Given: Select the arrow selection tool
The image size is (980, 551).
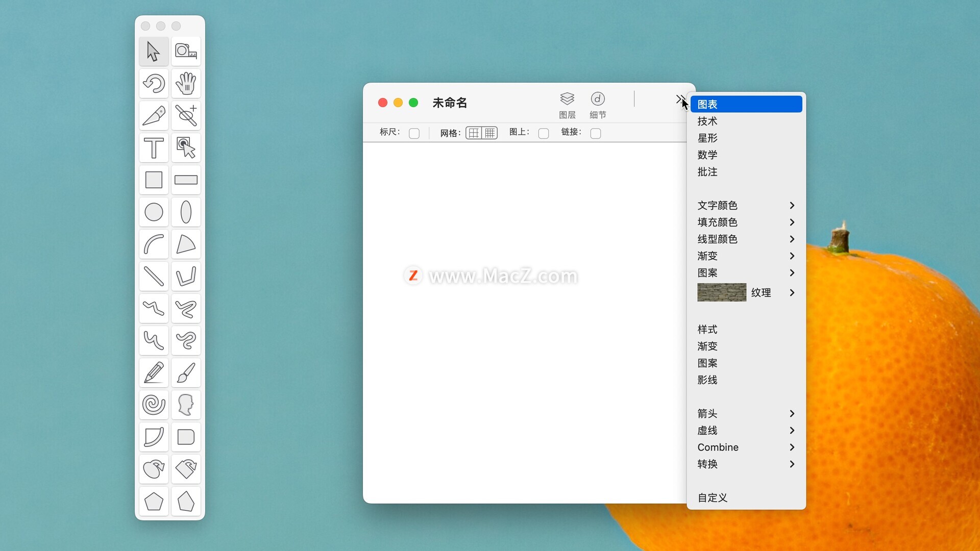Looking at the screenshot, I should pos(154,51).
